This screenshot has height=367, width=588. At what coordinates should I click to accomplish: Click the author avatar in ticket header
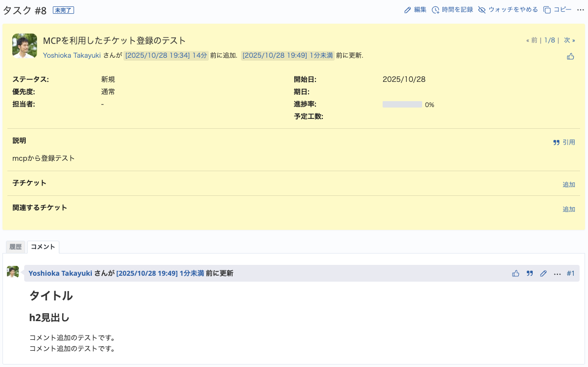click(25, 46)
